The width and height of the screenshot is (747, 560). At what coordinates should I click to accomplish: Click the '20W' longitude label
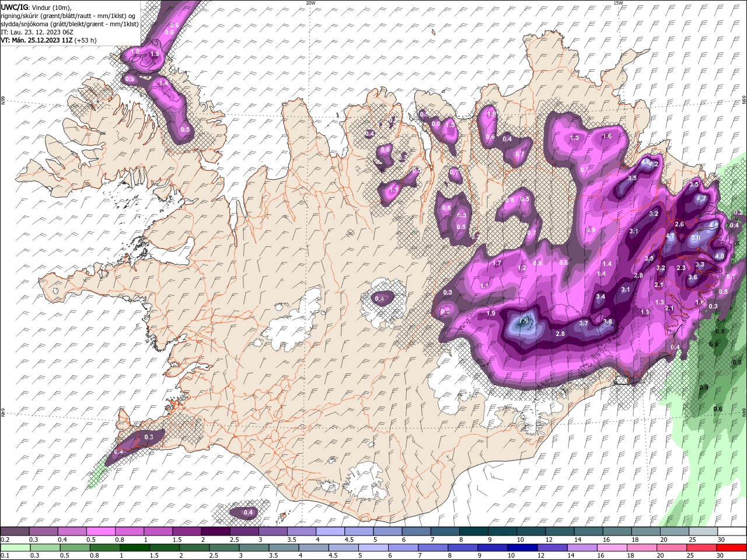coord(310,3)
